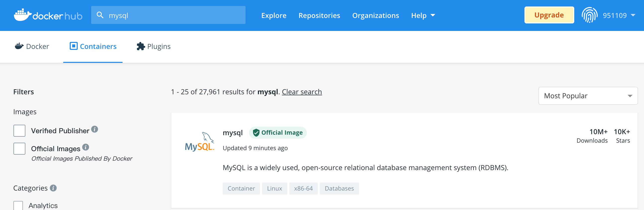Enable the Verified Publisher checkbox
The height and width of the screenshot is (210, 644).
click(19, 131)
